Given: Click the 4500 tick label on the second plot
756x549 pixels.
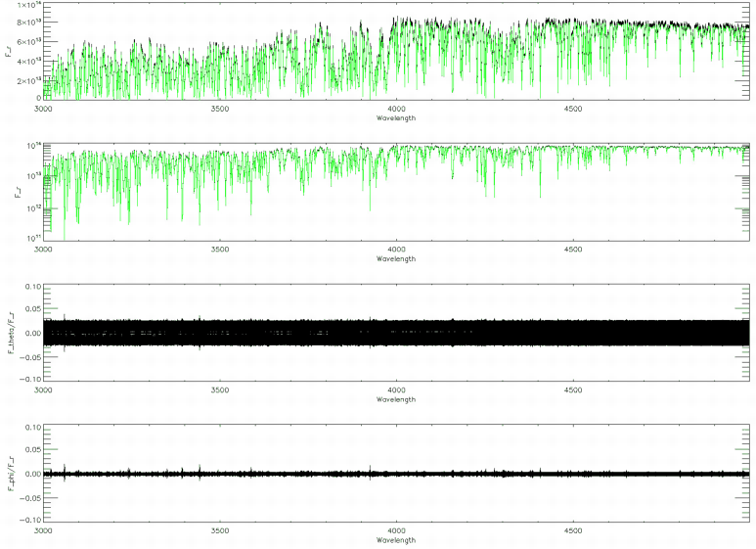Looking at the screenshot, I should (573, 250).
